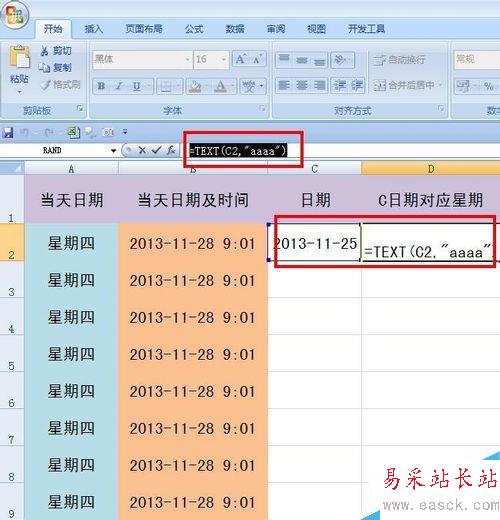This screenshot has width=500, height=520.
Task: Select column A header
Action: [71, 169]
